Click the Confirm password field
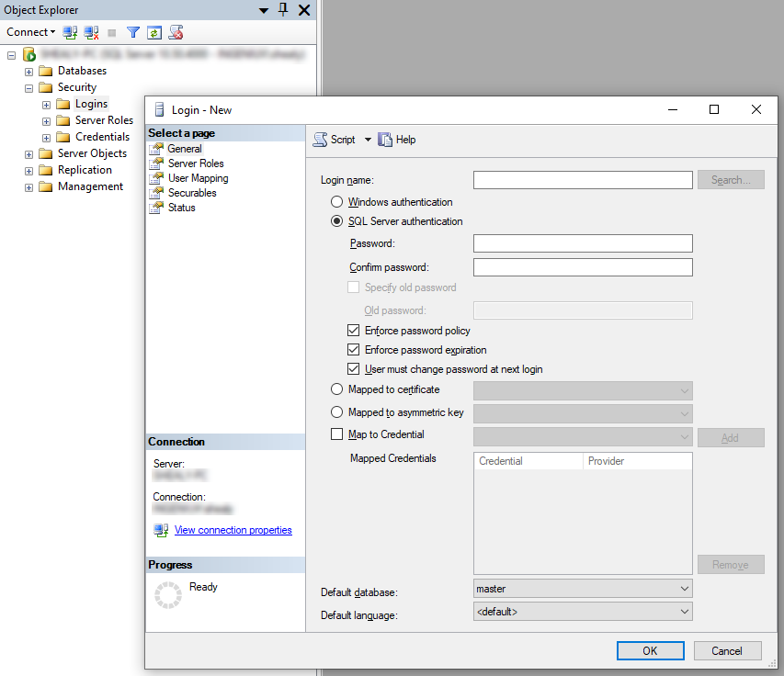Viewport: 784px width, 676px height. [583, 267]
